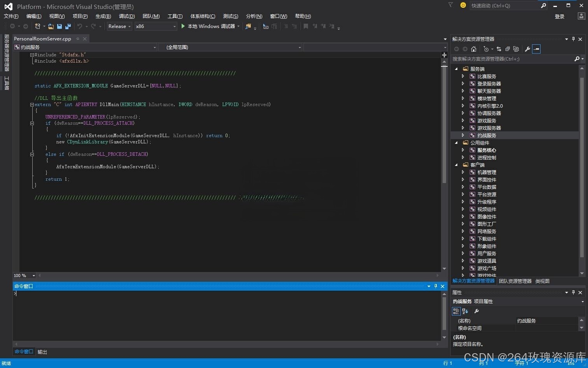Click the Redo arrow icon
Screen dimensions: 588x368
click(x=93, y=26)
